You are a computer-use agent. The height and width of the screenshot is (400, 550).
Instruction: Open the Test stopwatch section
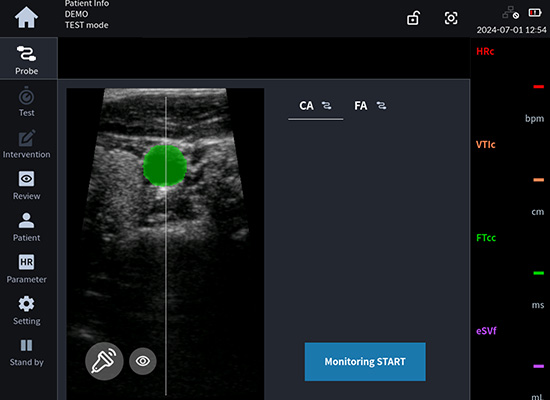(x=27, y=102)
